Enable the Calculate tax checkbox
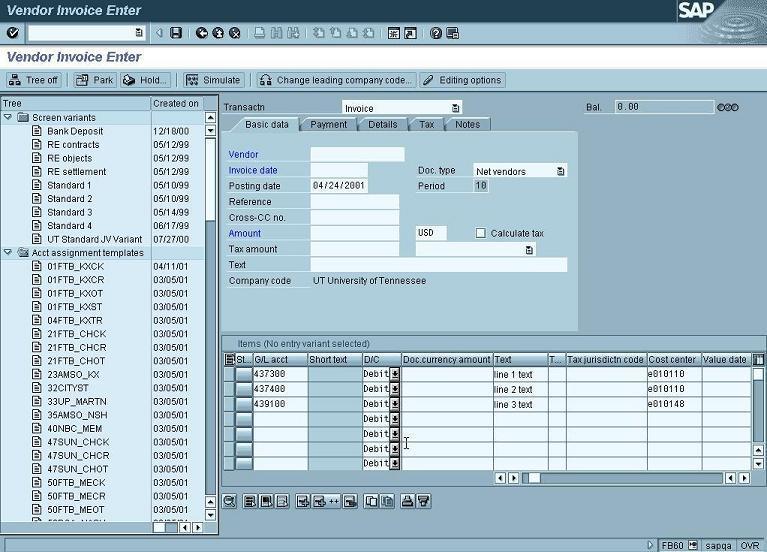 [481, 233]
